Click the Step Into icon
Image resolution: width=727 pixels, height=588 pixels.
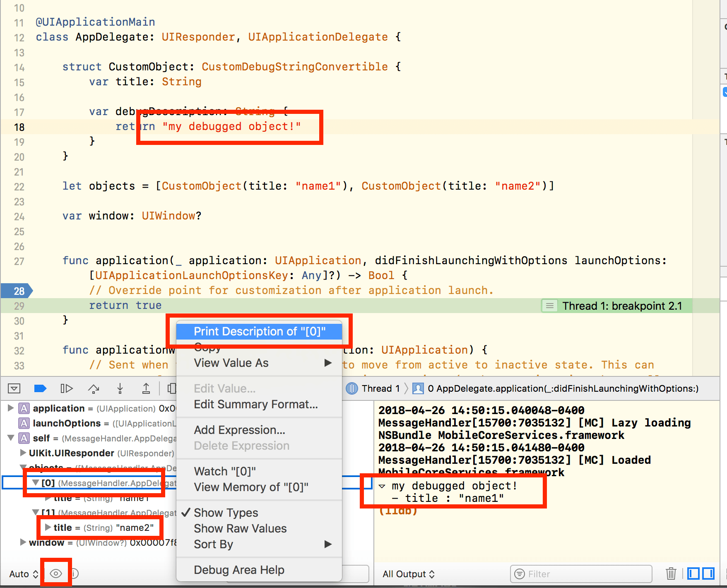click(120, 388)
